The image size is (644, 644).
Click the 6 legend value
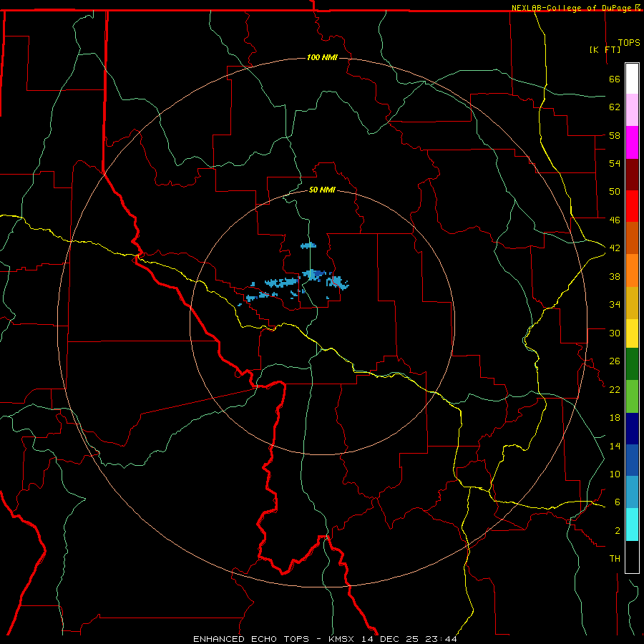(x=617, y=502)
